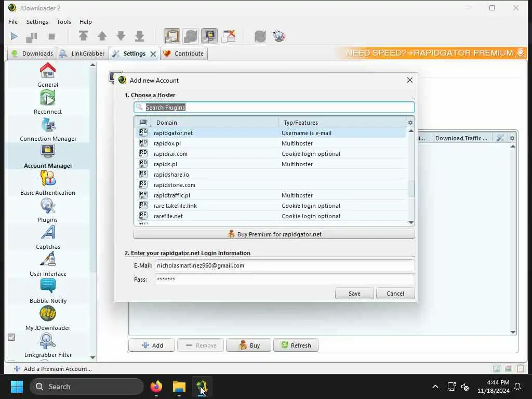The image size is (532, 399).
Task: Switch to the Contribute tab
Action: [183, 54]
